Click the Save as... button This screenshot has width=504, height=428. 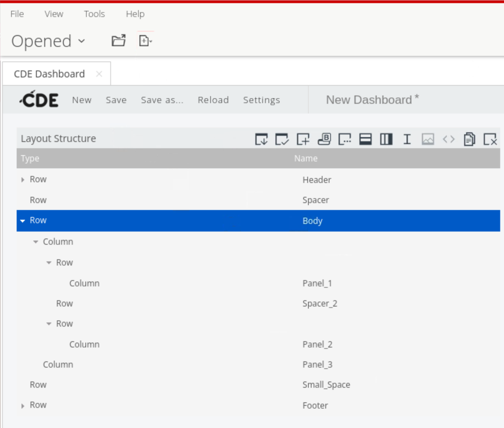pos(162,100)
